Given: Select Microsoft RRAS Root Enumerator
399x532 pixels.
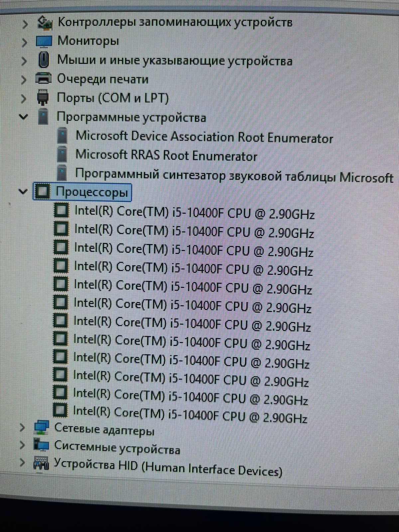Looking at the screenshot, I should [x=167, y=155].
